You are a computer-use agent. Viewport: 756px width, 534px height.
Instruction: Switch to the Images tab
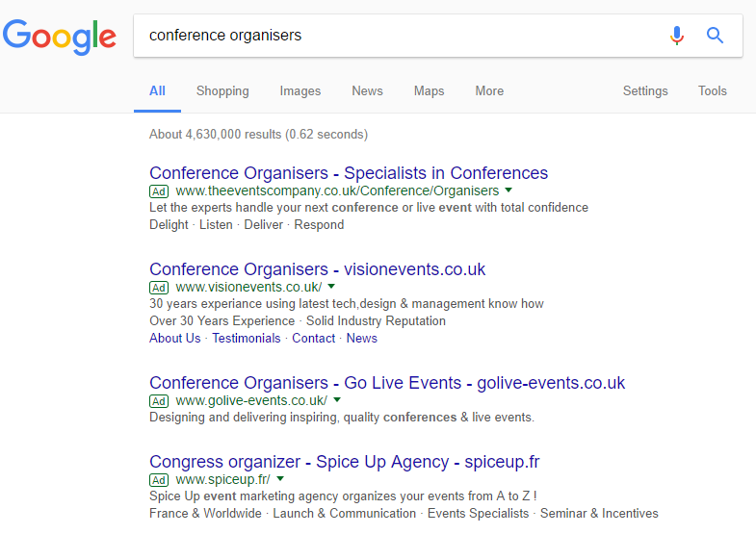coord(300,91)
